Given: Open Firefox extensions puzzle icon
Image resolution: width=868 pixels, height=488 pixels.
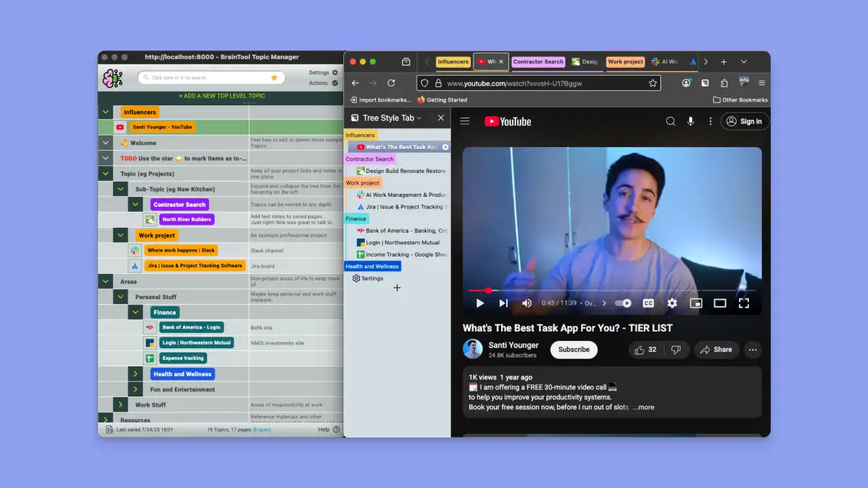Looking at the screenshot, I should [x=724, y=83].
